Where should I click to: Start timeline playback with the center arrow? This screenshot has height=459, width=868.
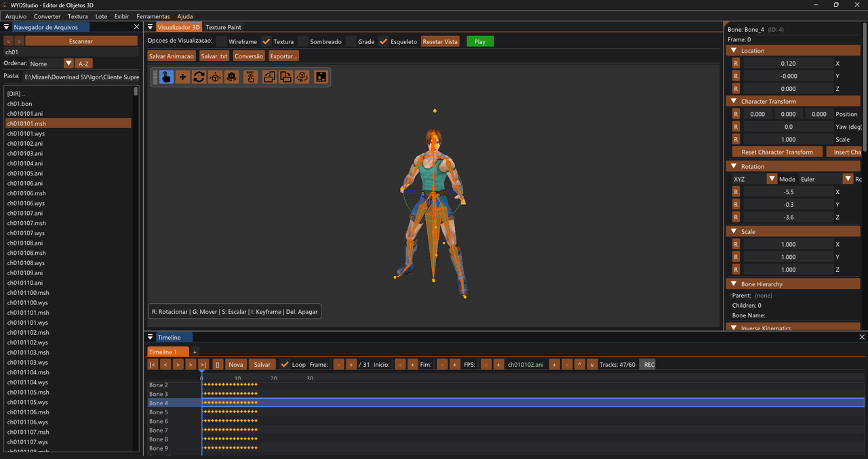(178, 365)
